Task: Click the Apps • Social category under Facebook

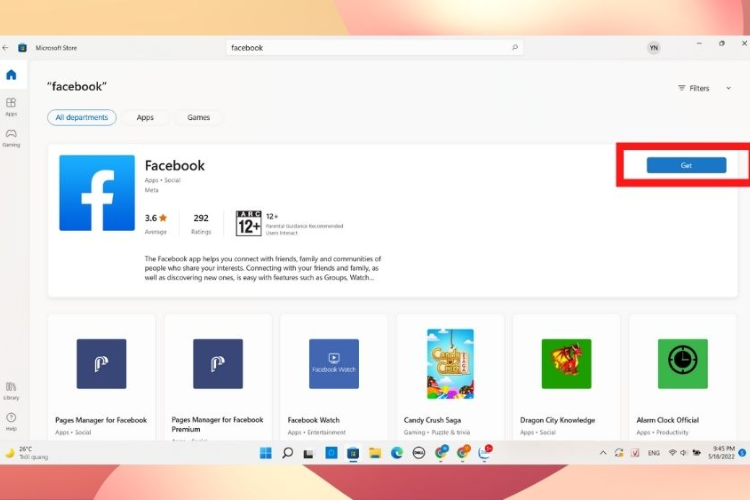Action: pyautogui.click(x=163, y=180)
